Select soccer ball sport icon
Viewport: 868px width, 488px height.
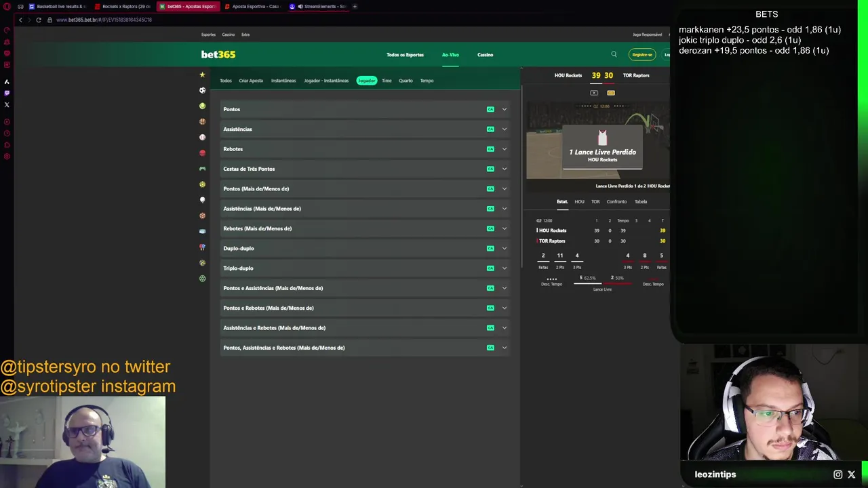pyautogui.click(x=202, y=90)
